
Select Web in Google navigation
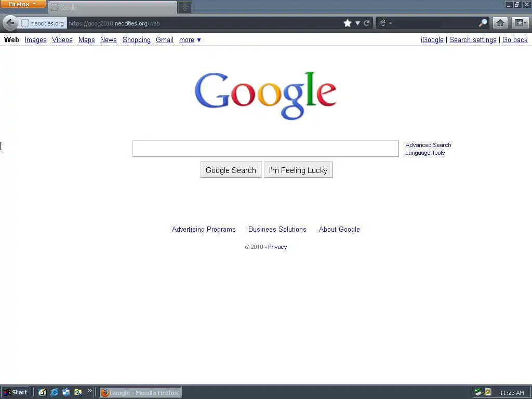(11, 39)
